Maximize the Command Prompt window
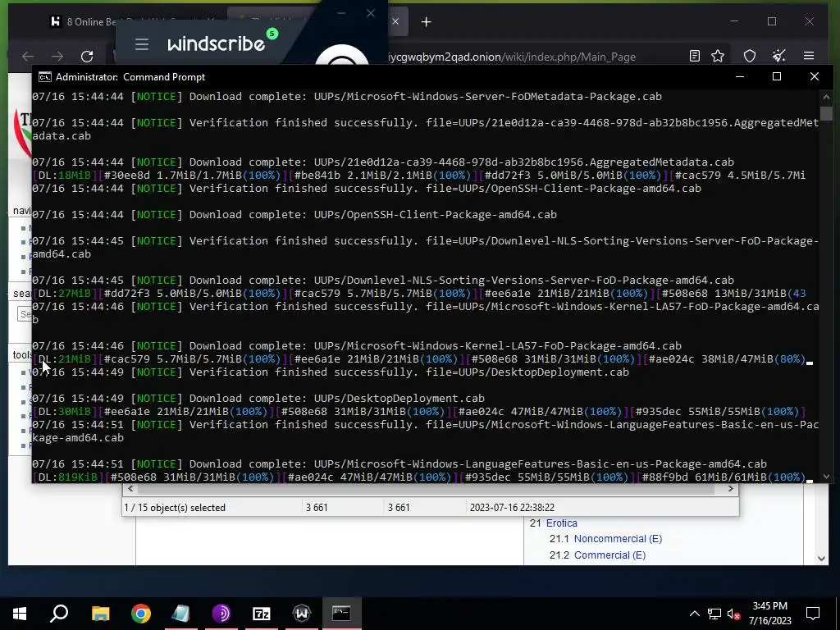 [x=777, y=76]
